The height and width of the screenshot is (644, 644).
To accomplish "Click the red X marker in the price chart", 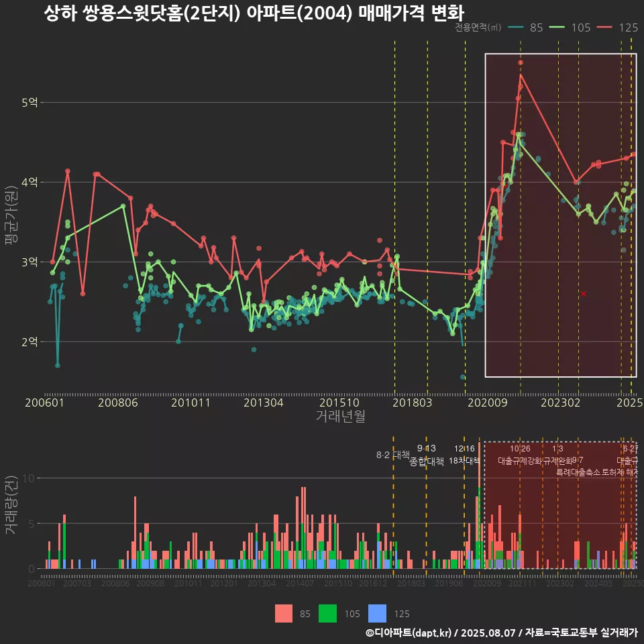I will point(584,294).
